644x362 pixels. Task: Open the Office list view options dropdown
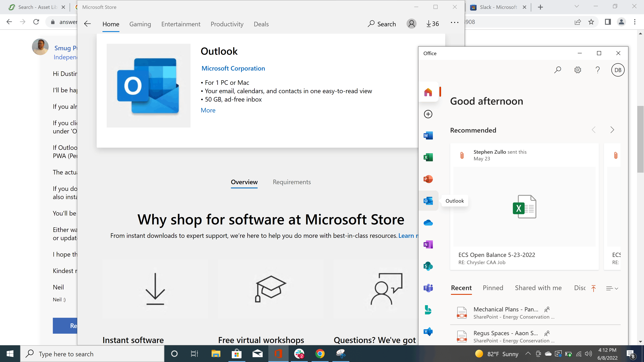pos(612,288)
